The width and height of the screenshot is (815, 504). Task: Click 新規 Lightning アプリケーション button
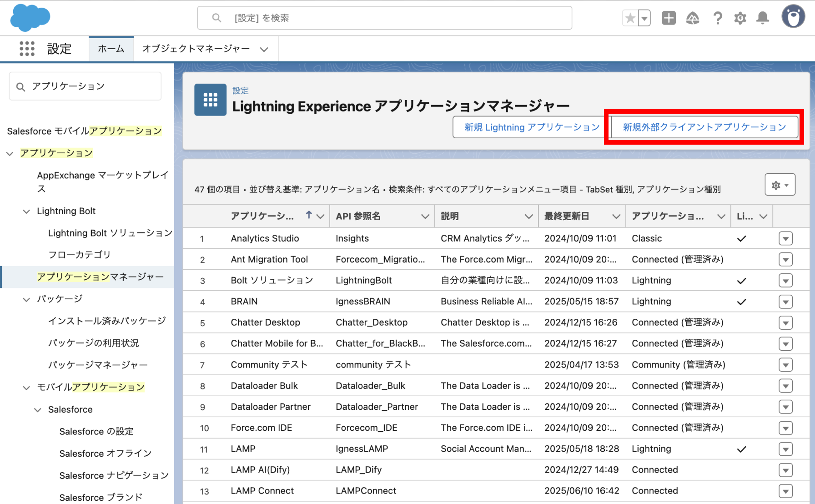[x=531, y=127]
